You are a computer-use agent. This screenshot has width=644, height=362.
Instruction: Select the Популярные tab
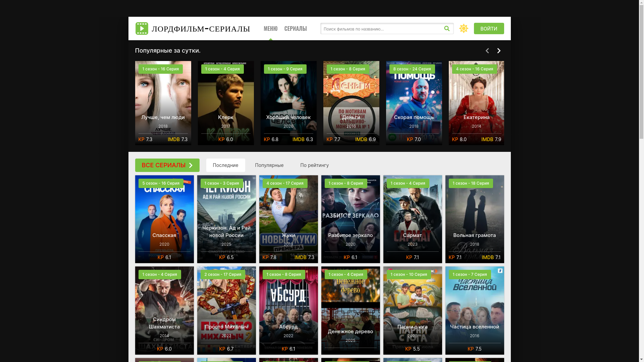[x=269, y=165]
